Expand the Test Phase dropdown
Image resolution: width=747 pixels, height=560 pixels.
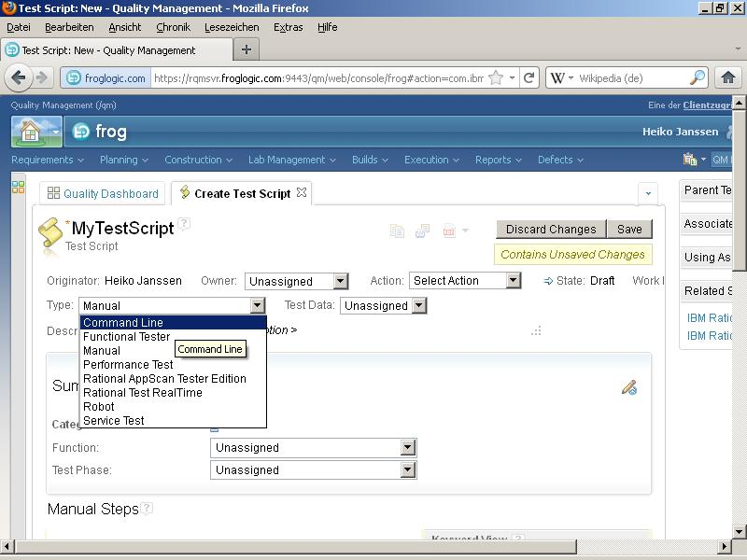click(x=407, y=470)
